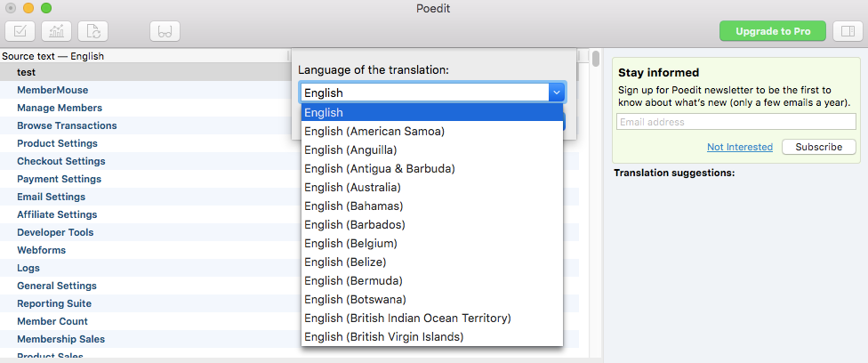Toggle the glasses review-mode toolbar icon
The image size is (868, 363).
pyautogui.click(x=165, y=31)
